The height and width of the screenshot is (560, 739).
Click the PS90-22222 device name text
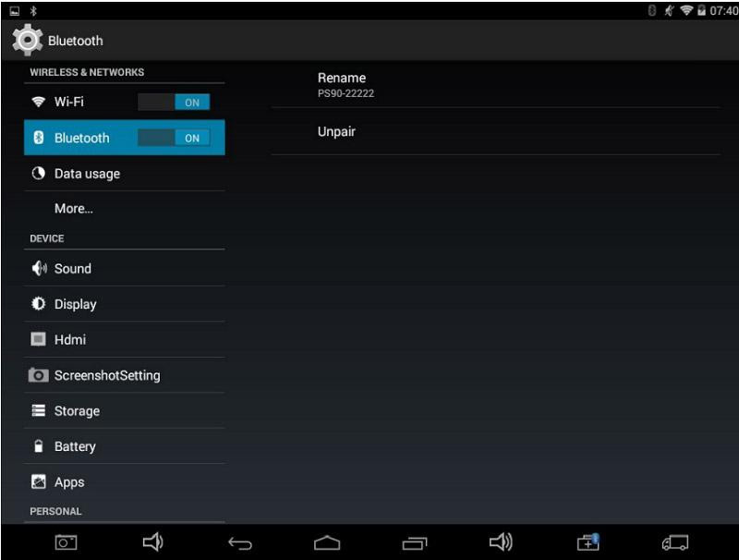pyautogui.click(x=345, y=93)
